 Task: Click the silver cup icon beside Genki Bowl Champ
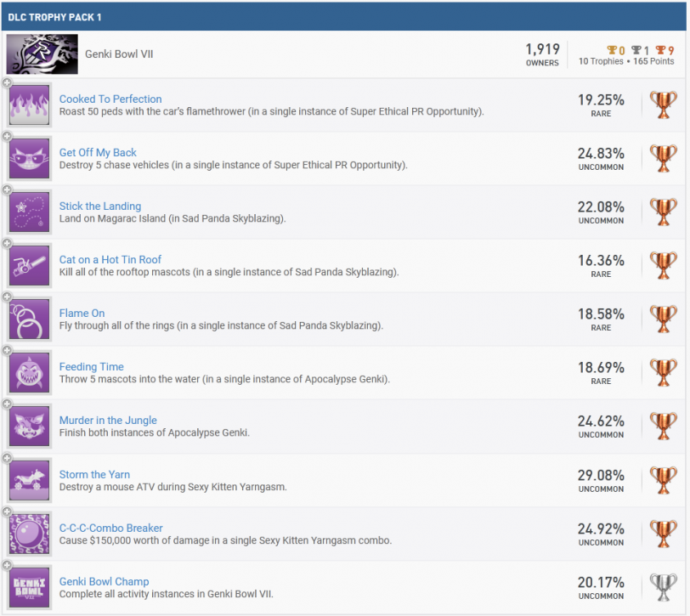(662, 586)
